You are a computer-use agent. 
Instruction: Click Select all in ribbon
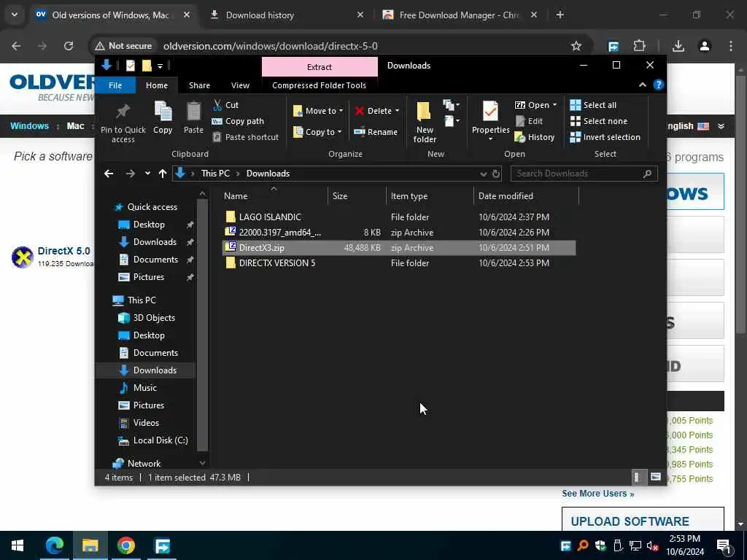click(x=593, y=105)
